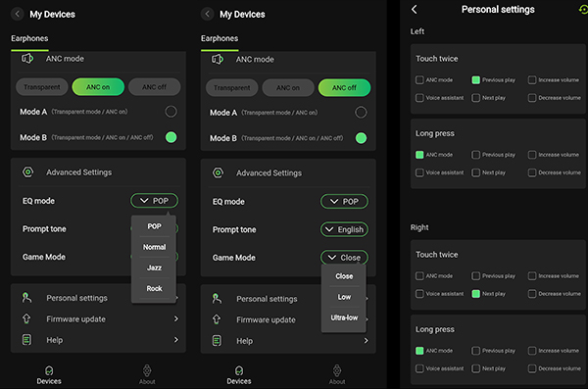The width and height of the screenshot is (588, 389).
Task: Open About tab icon in middle screen bottom bar
Action: pyautogui.click(x=337, y=370)
